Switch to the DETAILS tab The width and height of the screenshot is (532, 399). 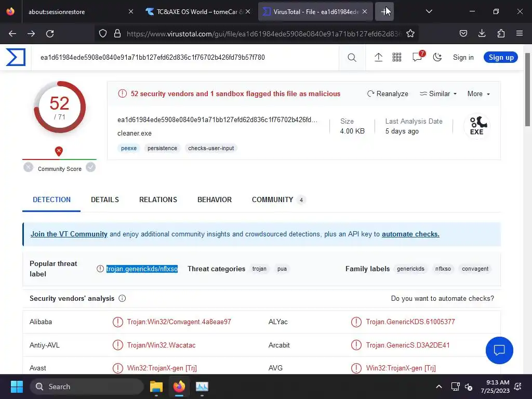tap(105, 199)
